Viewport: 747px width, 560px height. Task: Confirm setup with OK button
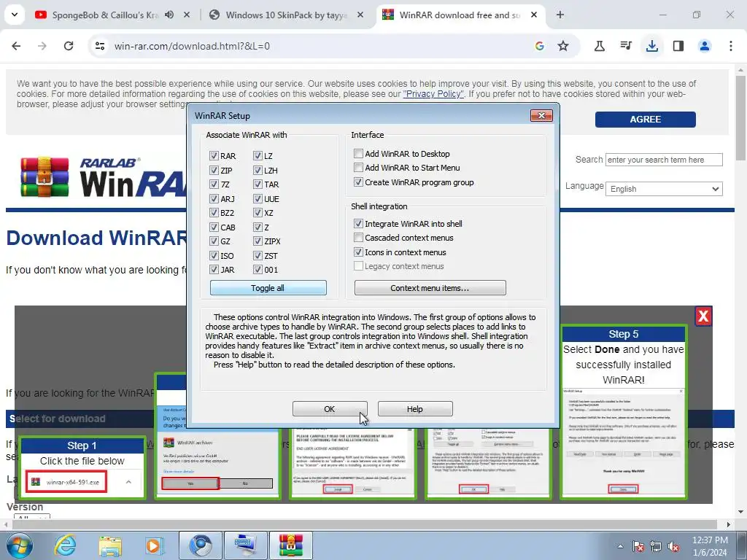pyautogui.click(x=330, y=408)
